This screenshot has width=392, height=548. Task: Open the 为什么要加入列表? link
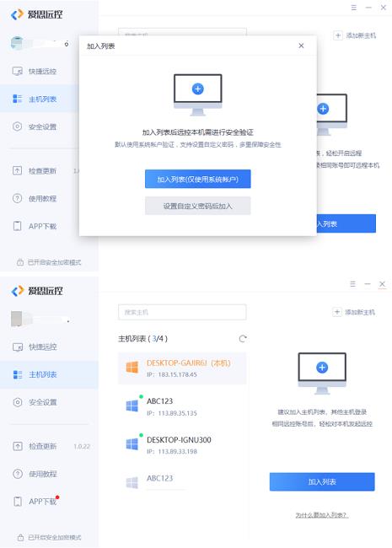(x=322, y=515)
